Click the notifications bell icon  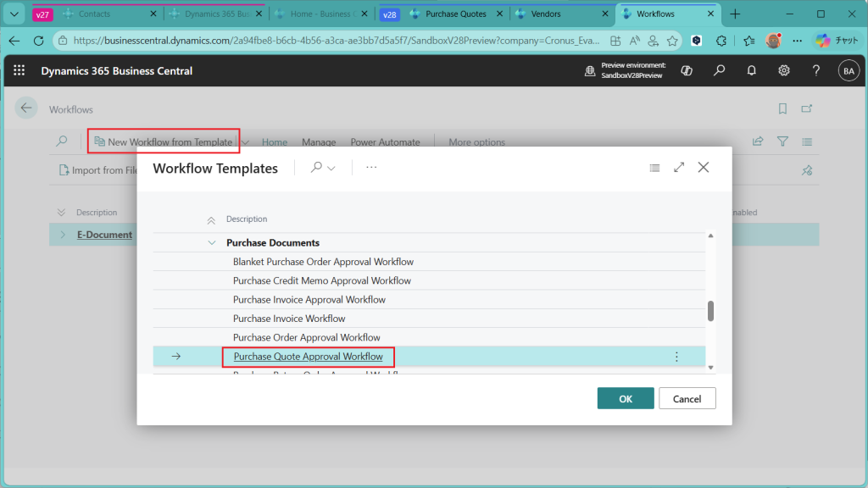(x=751, y=71)
